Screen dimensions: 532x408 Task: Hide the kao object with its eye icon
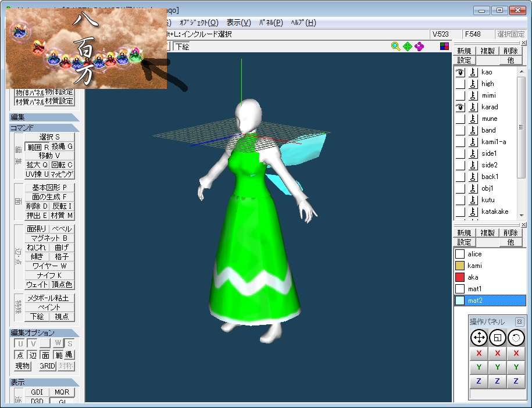pyautogui.click(x=460, y=72)
